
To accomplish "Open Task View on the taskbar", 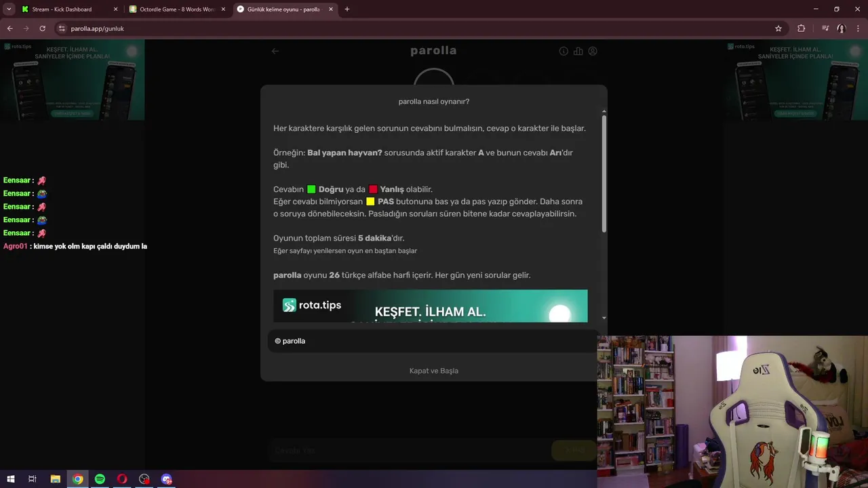I will click(33, 479).
